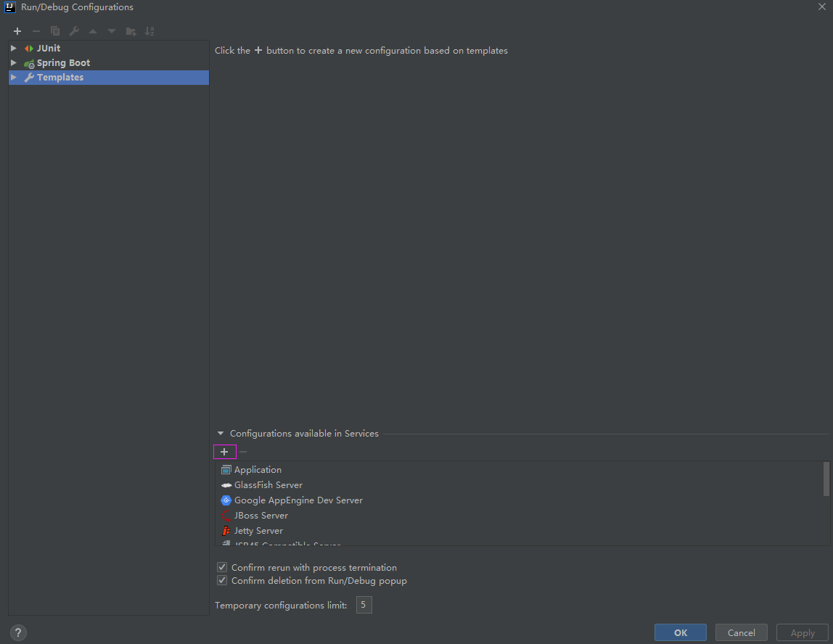The height and width of the screenshot is (644, 833).
Task: Click the plus icon under Configurations available in Services
Action: coord(224,451)
